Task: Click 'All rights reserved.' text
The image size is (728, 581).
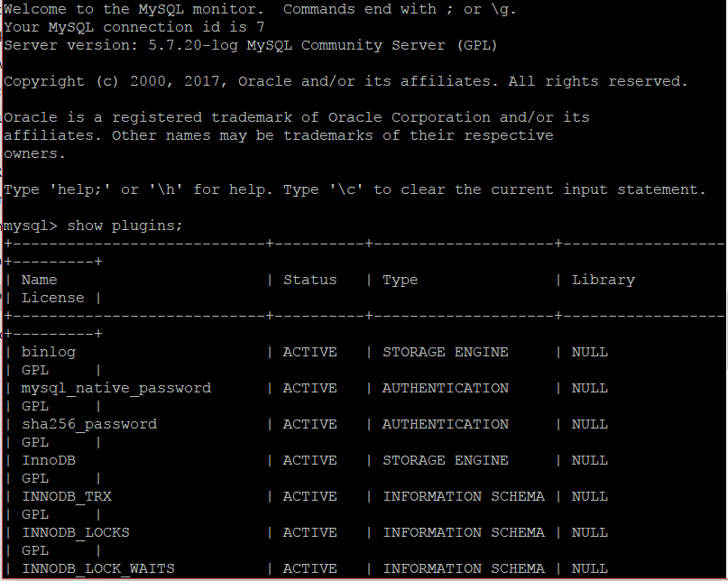Action: tap(597, 81)
